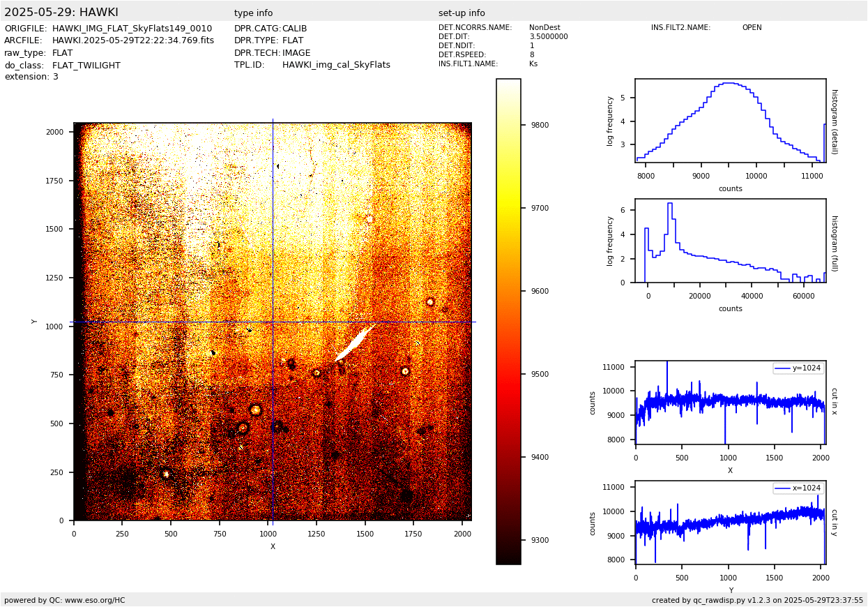This screenshot has width=868, height=607.
Task: Click the FLAT_TWILIGHT do_class value
Action: pos(86,66)
